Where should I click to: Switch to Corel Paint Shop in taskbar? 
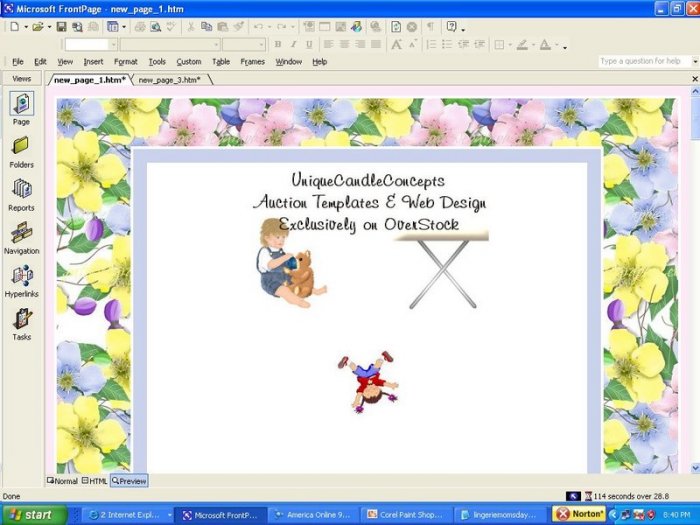[x=405, y=515]
